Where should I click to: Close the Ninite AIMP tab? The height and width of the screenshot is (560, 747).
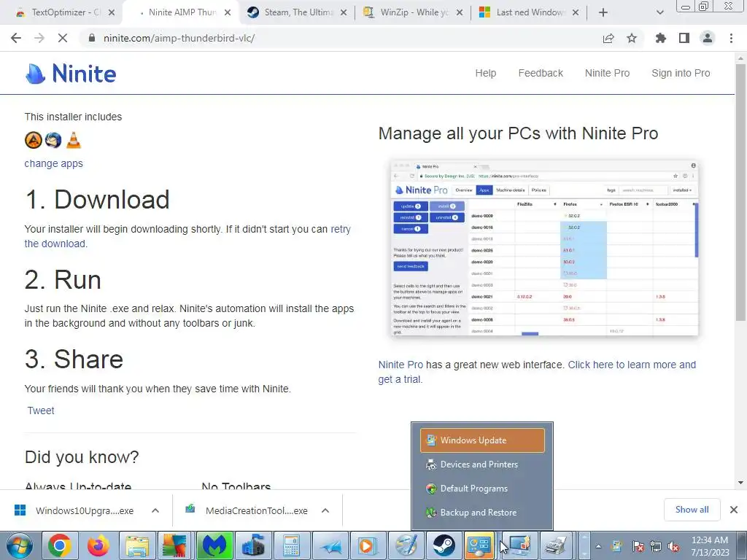[x=228, y=12]
